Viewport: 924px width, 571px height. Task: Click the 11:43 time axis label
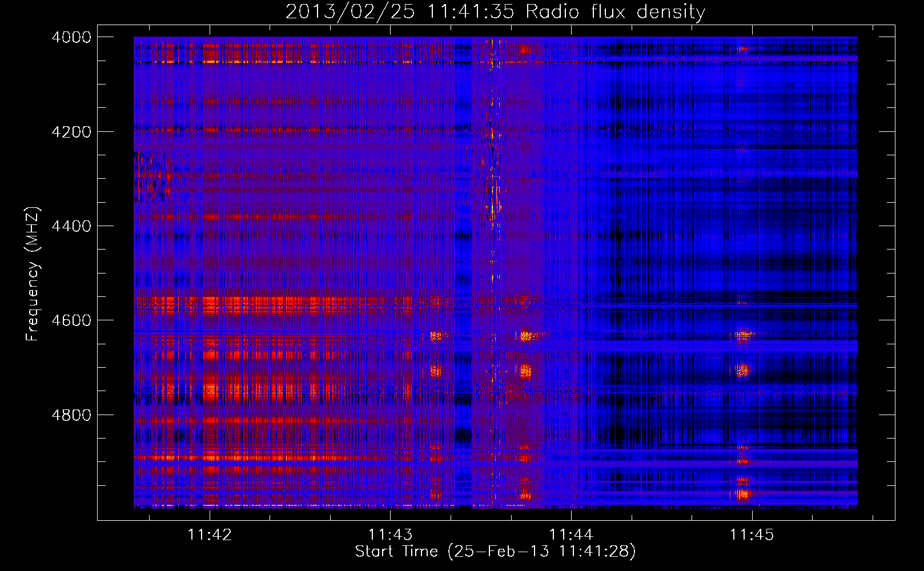click(x=390, y=534)
